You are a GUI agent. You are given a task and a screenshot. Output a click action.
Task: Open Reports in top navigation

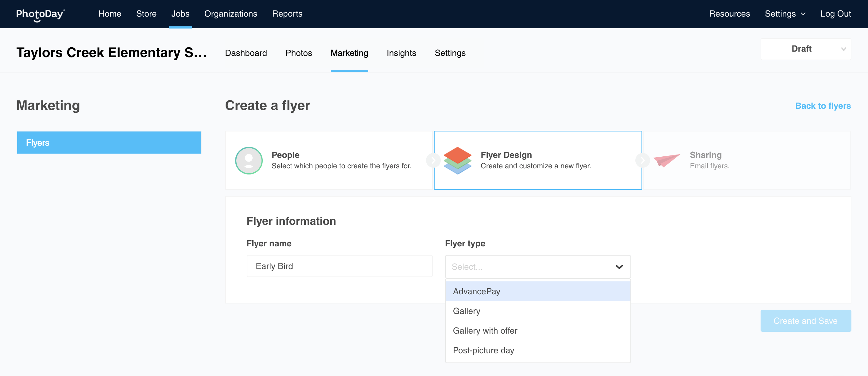[287, 14]
